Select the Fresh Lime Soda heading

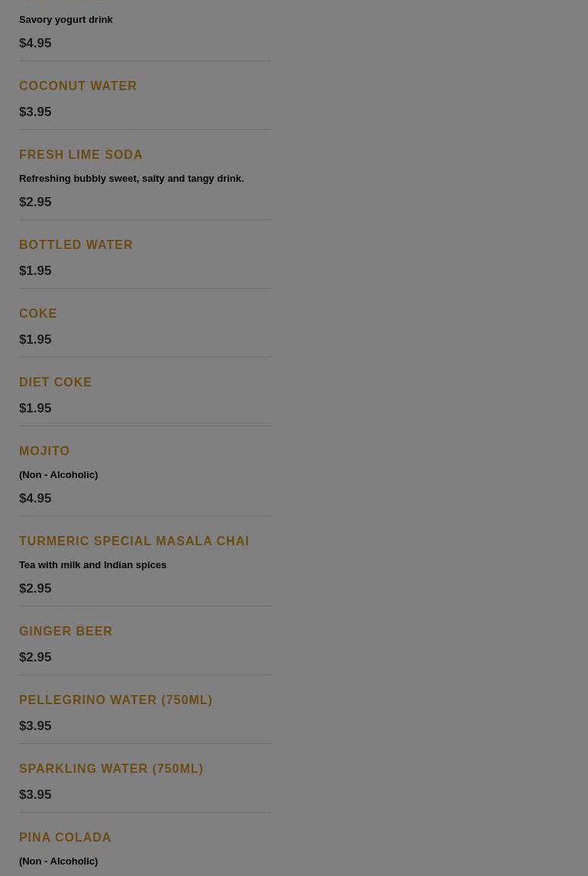coord(81,155)
